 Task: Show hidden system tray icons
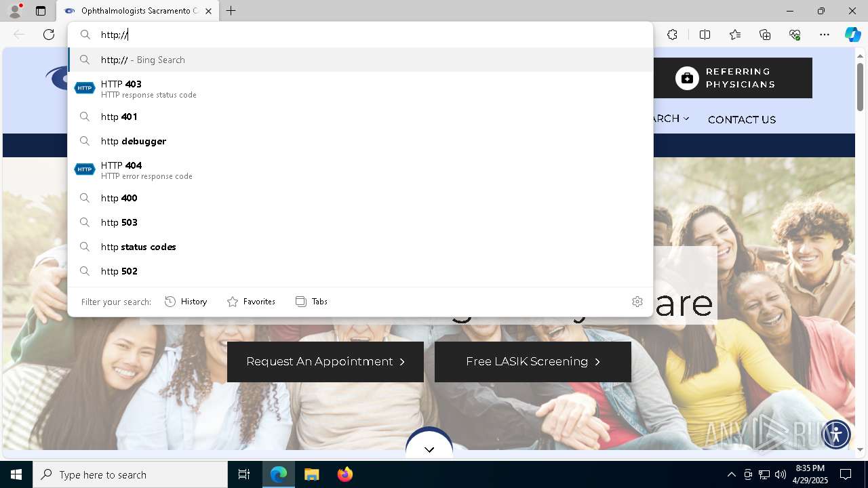coord(731,474)
